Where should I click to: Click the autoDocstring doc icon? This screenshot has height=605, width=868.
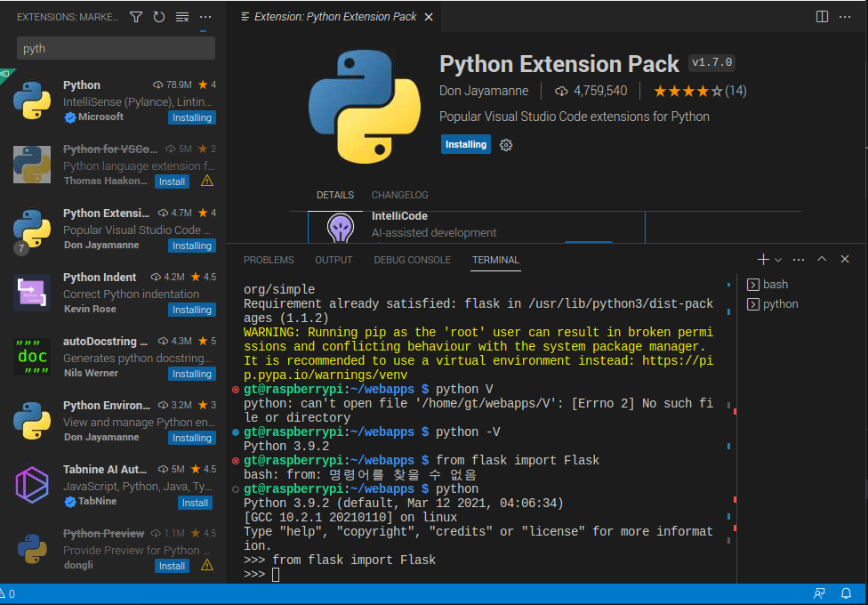point(32,357)
